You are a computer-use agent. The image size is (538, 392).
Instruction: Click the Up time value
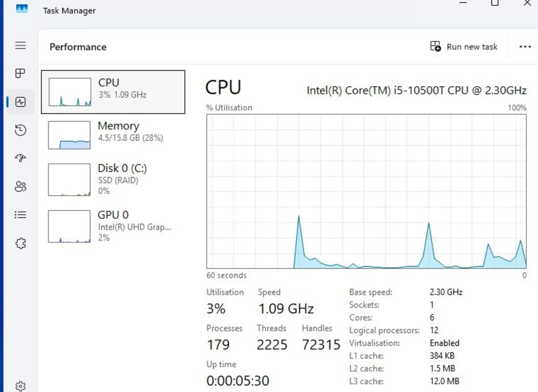pos(238,380)
